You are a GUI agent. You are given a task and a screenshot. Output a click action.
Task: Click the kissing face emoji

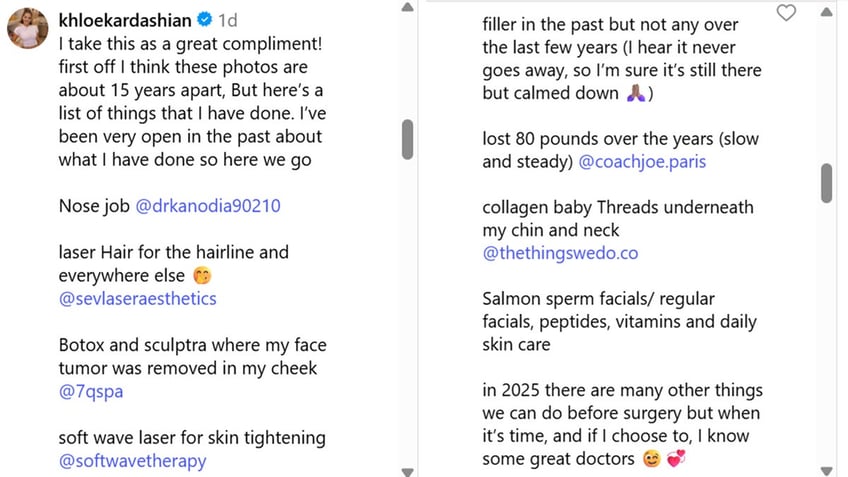point(202,276)
